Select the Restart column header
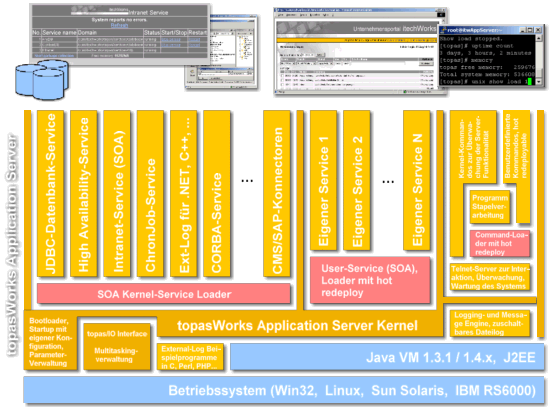Image resolution: width=550 pixels, height=411 pixels. [x=198, y=32]
